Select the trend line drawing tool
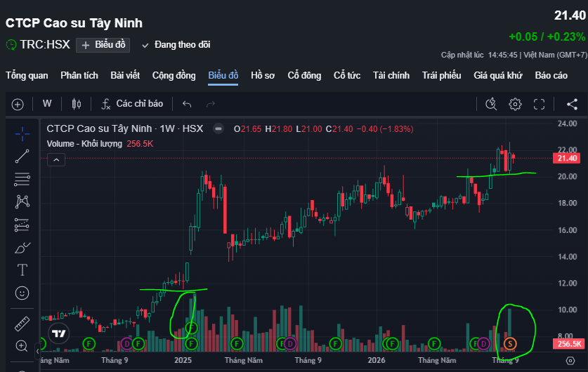Image resolution: width=588 pixels, height=372 pixels. 22,157
